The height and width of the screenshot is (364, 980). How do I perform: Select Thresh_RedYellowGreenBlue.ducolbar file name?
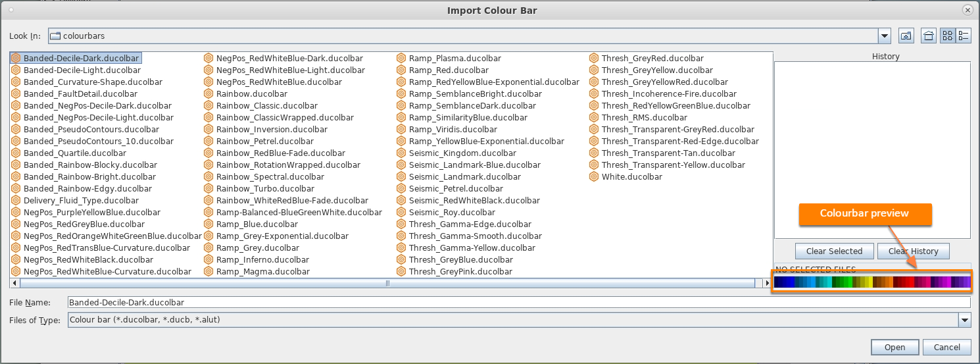(676, 105)
